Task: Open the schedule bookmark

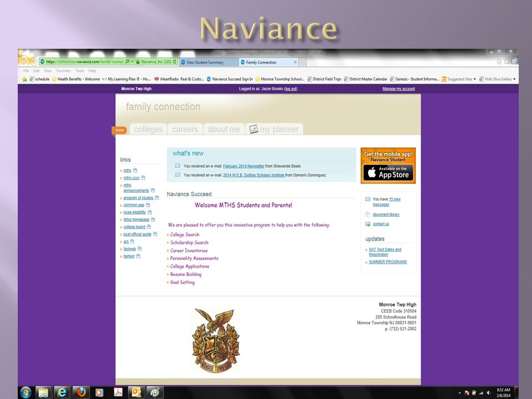Action: 39,79
